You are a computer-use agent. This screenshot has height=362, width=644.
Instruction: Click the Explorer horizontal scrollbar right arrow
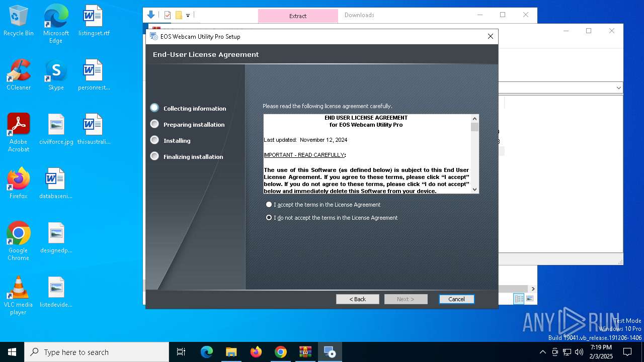coord(533,289)
